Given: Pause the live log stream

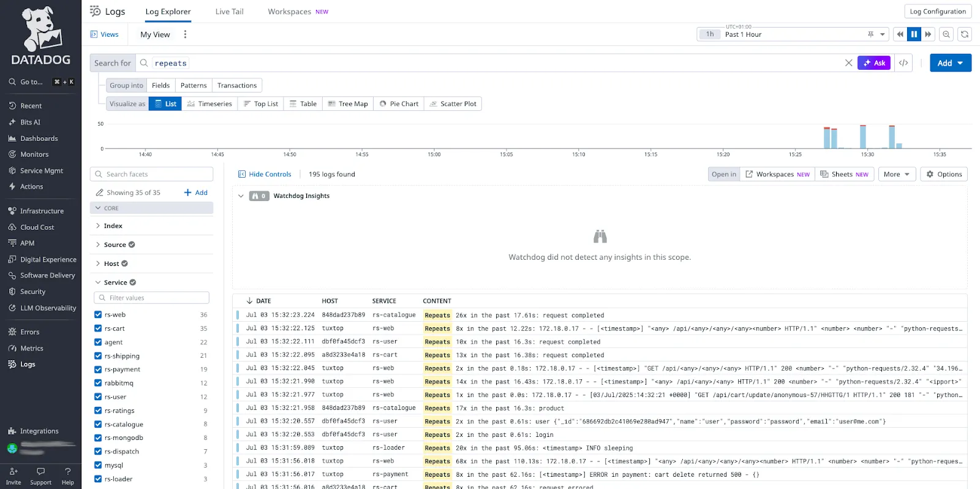Looking at the screenshot, I should pyautogui.click(x=914, y=34).
